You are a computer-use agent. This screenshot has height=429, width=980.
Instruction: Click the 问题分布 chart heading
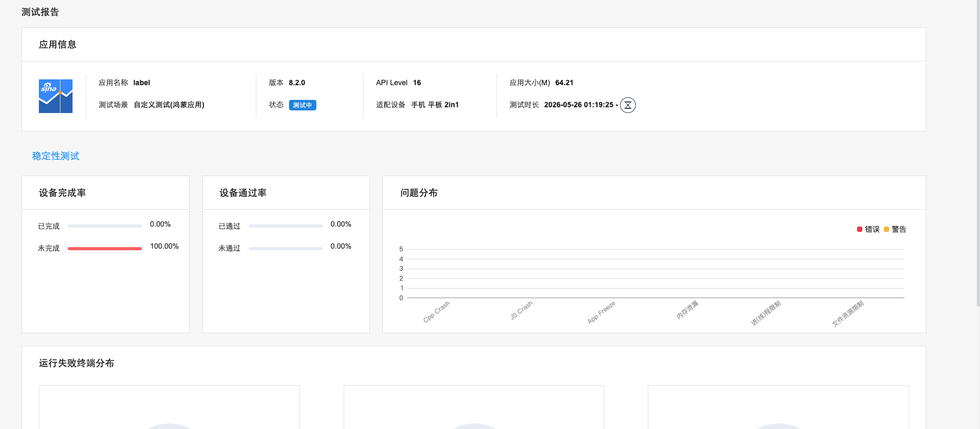pyautogui.click(x=419, y=193)
